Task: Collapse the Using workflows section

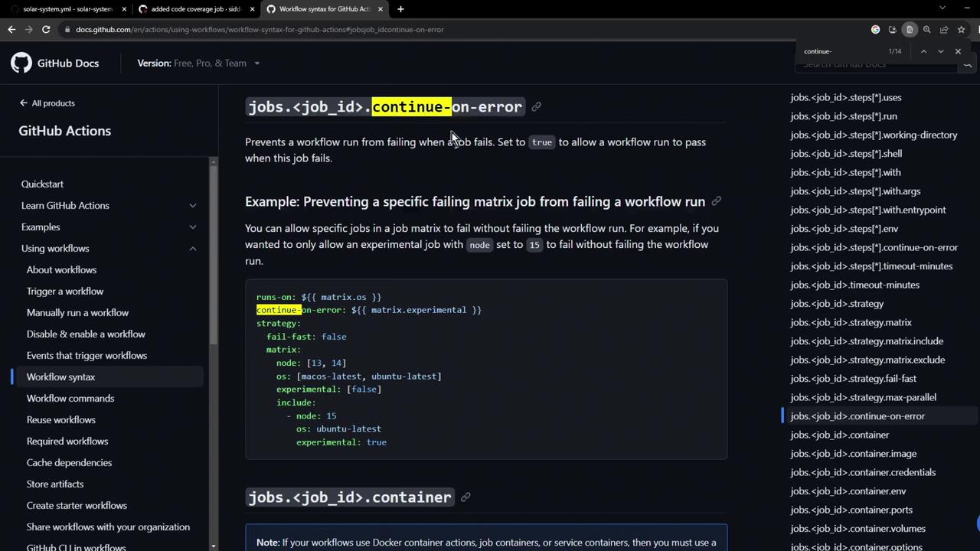Action: click(192, 249)
